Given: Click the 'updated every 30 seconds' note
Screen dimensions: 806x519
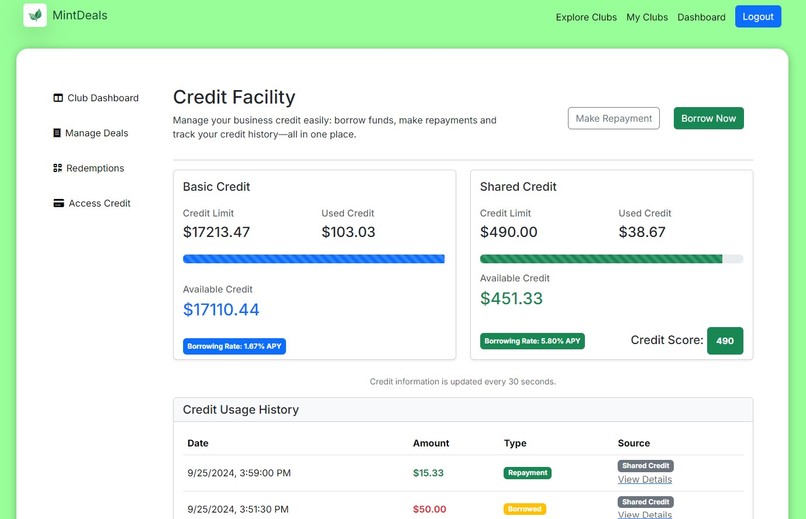Looking at the screenshot, I should (463, 382).
